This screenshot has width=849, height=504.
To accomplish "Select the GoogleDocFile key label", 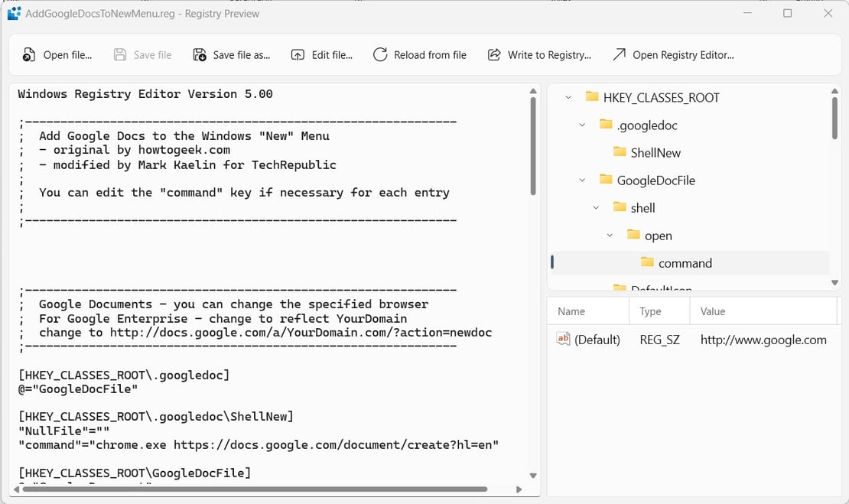I will click(655, 180).
